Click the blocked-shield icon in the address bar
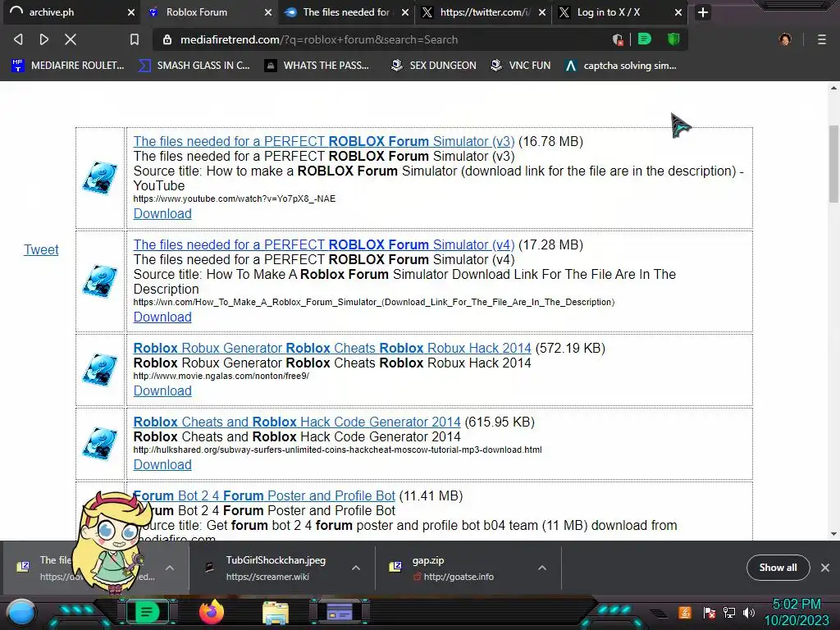 [x=618, y=39]
